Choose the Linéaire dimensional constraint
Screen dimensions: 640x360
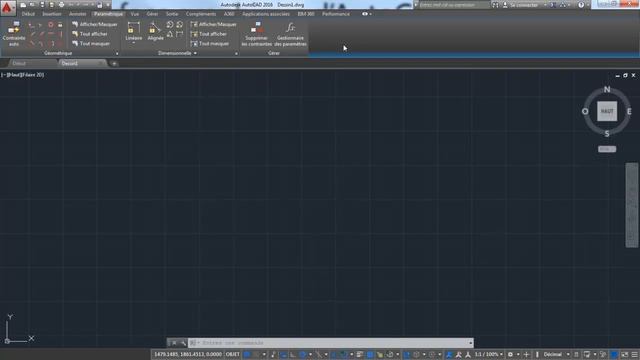click(133, 31)
